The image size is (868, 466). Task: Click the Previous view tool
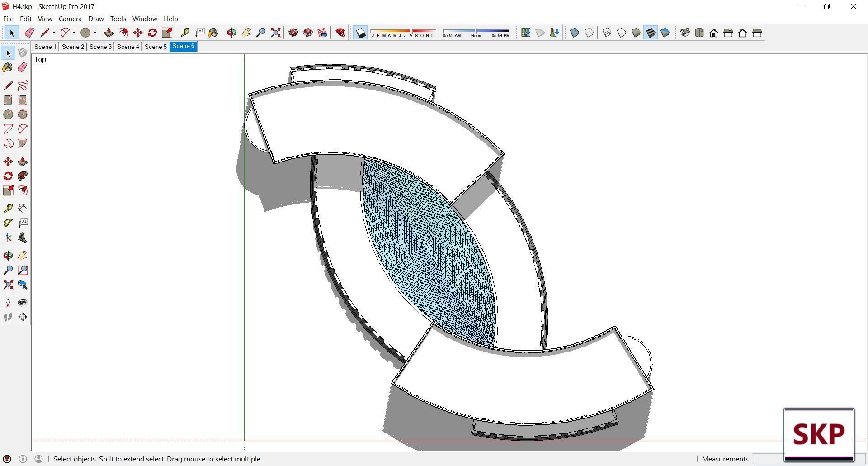coord(23,285)
